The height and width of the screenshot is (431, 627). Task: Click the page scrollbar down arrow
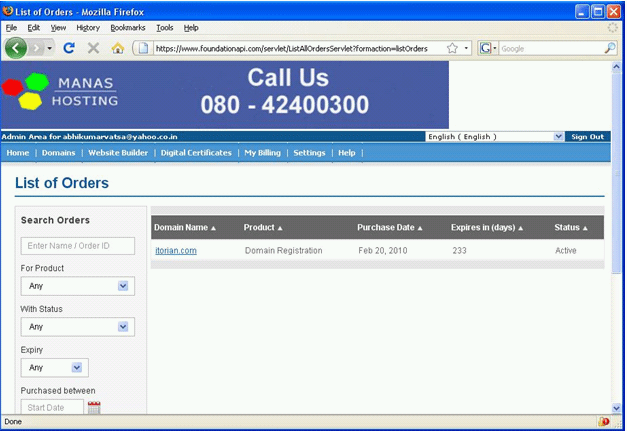click(616, 408)
